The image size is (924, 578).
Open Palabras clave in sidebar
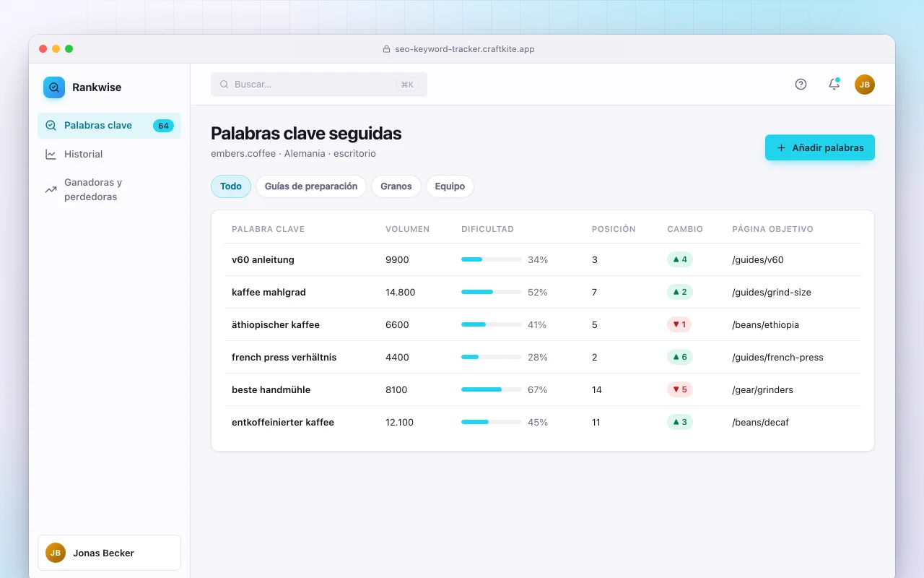tap(109, 126)
